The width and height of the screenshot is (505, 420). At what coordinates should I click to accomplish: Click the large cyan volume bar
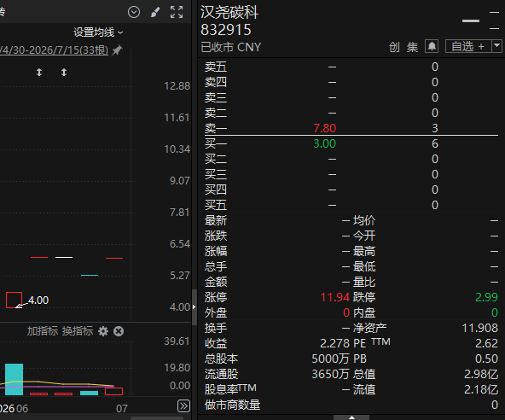pos(14,379)
